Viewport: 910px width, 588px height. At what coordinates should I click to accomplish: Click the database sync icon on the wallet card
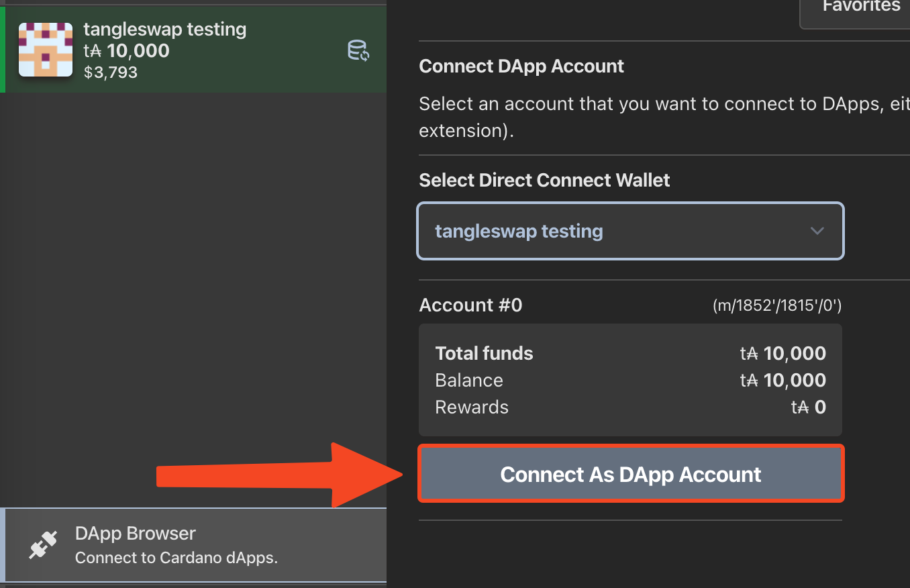click(x=358, y=50)
